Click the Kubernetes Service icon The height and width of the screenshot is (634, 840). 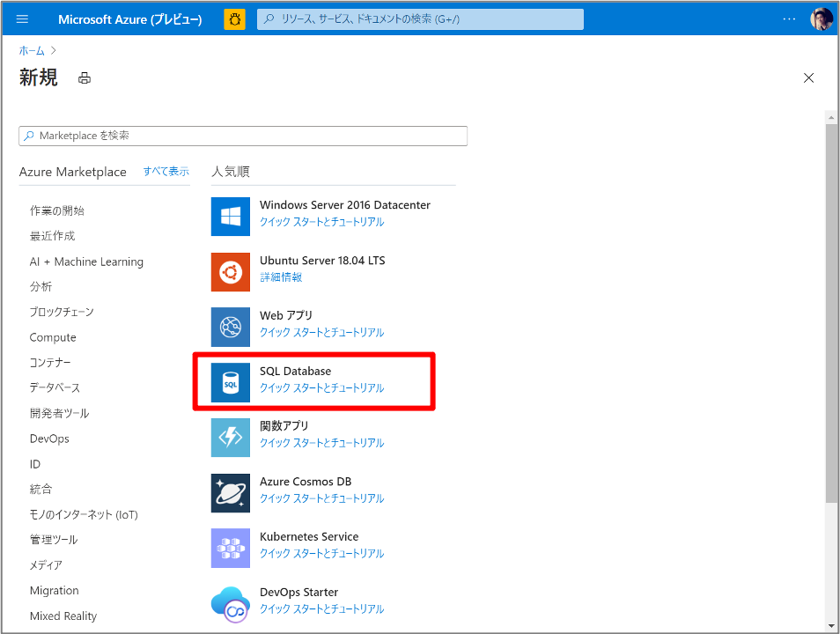[x=231, y=549]
